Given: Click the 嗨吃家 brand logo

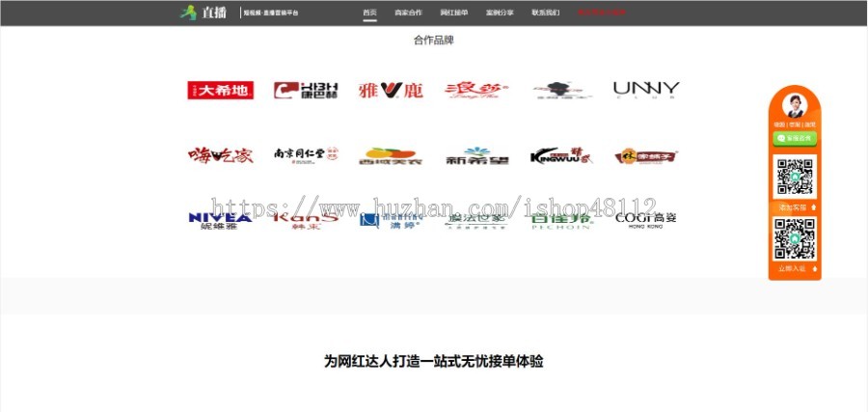Looking at the screenshot, I should tap(220, 155).
